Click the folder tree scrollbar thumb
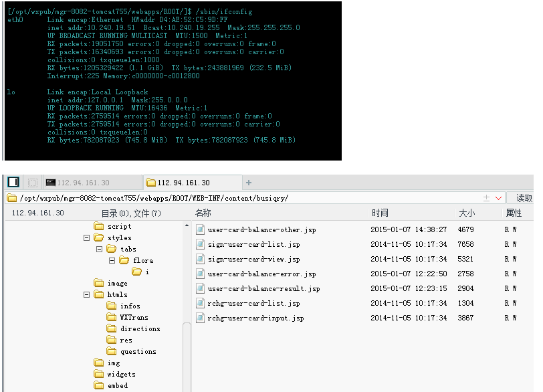 coord(187,357)
